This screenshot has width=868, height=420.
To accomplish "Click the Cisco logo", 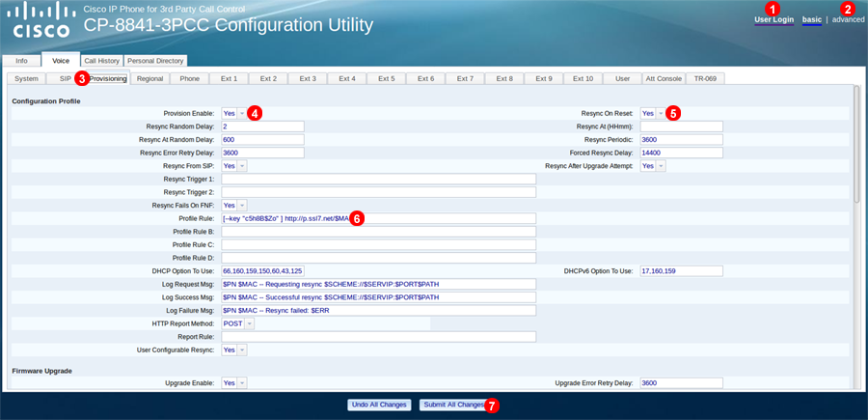I will click(x=41, y=20).
